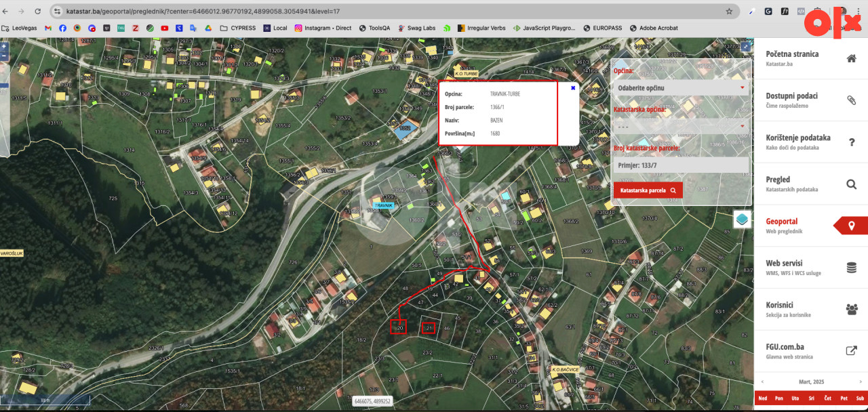Open FGU.com.ba external link

pyautogui.click(x=851, y=351)
